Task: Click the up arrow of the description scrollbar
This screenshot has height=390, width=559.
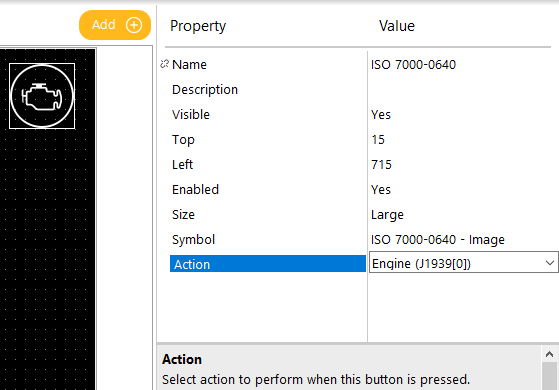Action: pyautogui.click(x=549, y=354)
